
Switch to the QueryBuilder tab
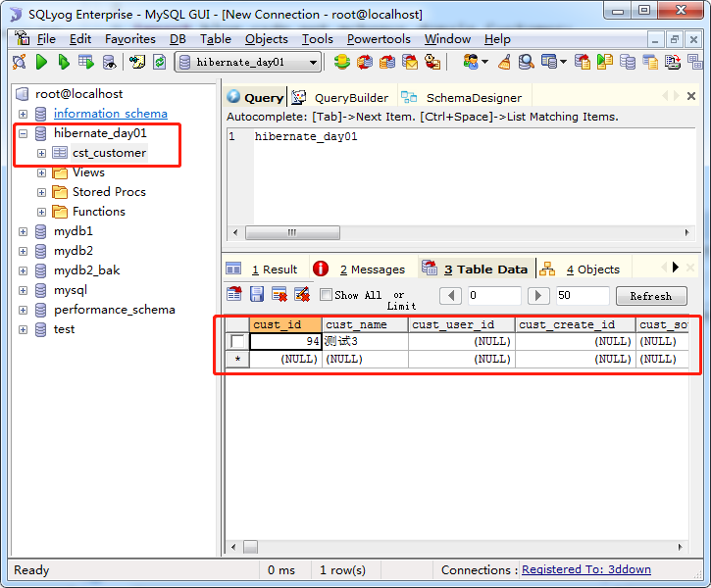coord(343,97)
